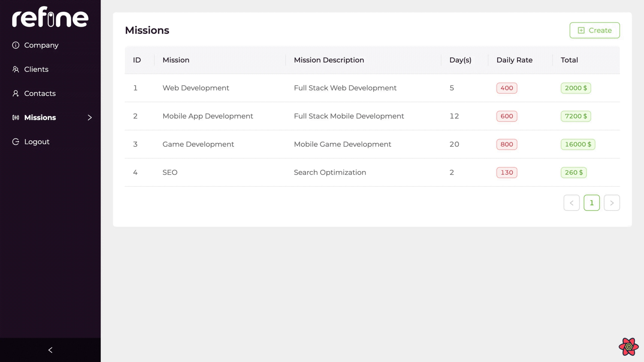Expand the Missions submenu chevron
The height and width of the screenshot is (362, 644).
click(x=90, y=117)
